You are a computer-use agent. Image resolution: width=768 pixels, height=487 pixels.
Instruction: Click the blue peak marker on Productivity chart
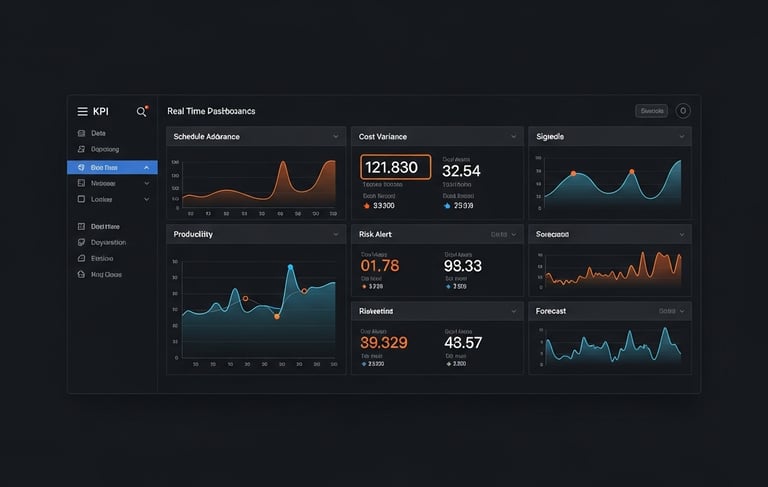click(x=290, y=267)
